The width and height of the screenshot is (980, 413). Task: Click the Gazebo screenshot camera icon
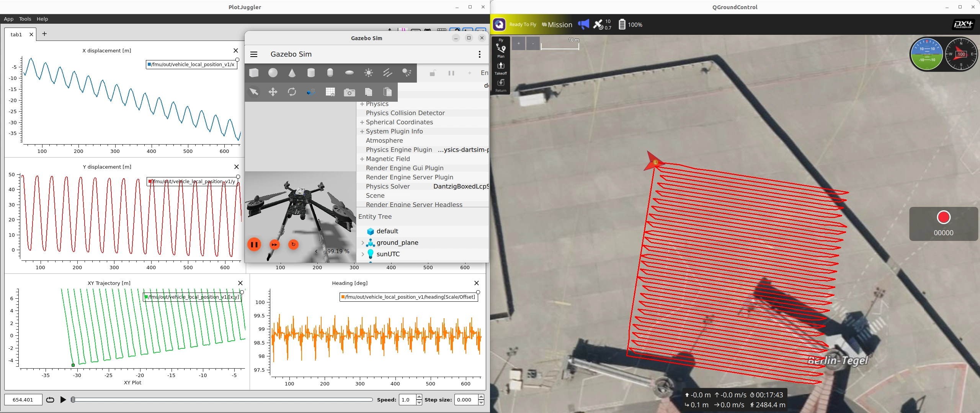tap(349, 92)
